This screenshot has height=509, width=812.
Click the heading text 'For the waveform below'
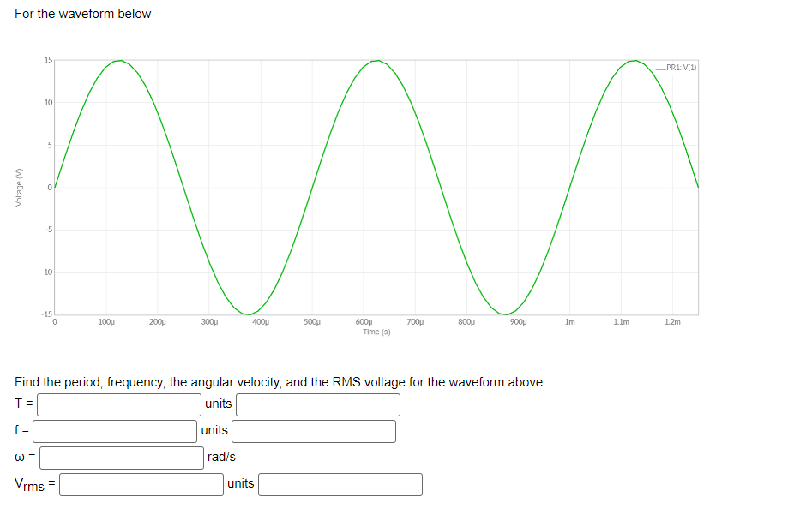[83, 14]
